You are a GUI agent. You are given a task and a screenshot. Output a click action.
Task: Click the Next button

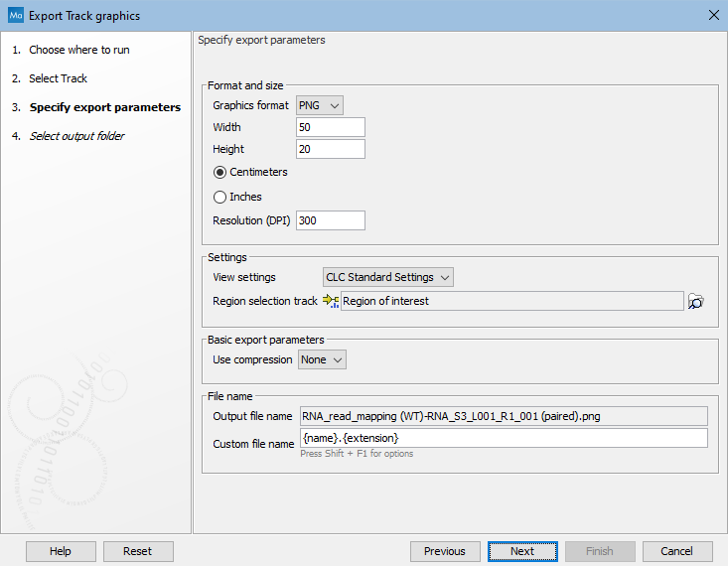click(522, 551)
